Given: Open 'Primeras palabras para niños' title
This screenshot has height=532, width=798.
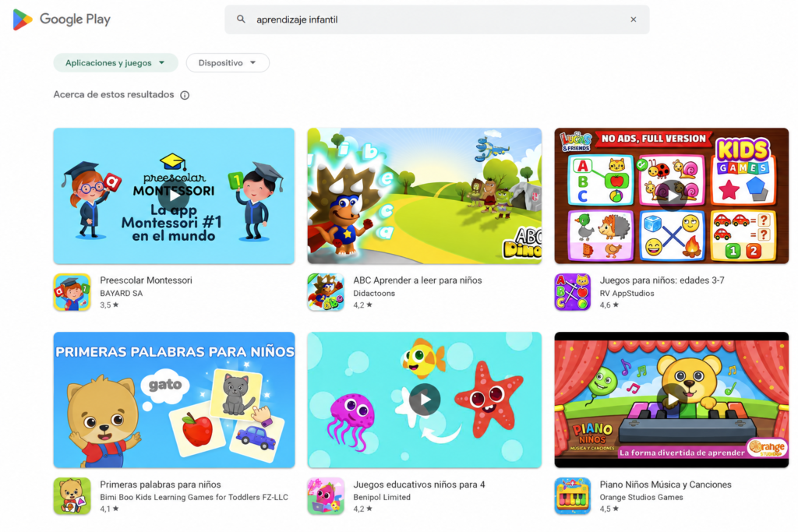Looking at the screenshot, I should coord(161,484).
